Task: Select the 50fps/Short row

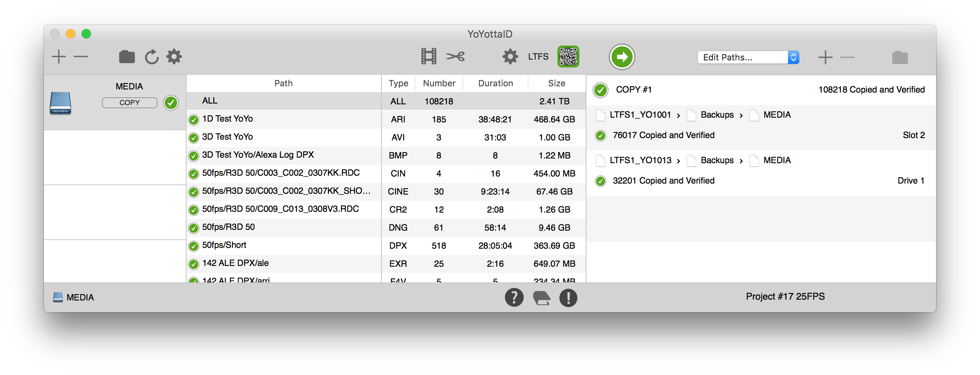Action: [284, 245]
